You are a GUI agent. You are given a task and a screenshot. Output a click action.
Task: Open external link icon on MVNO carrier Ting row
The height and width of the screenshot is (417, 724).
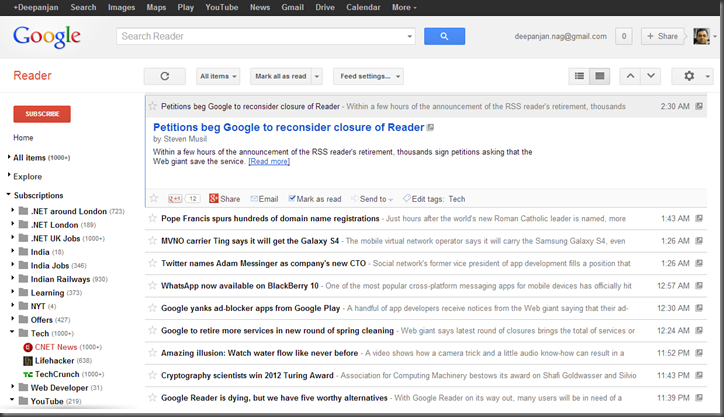[x=699, y=241]
